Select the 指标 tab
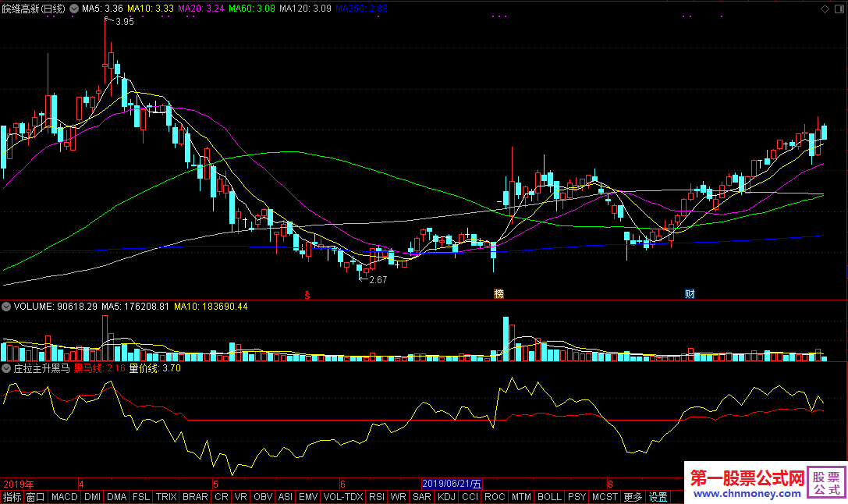 pyautogui.click(x=12, y=497)
